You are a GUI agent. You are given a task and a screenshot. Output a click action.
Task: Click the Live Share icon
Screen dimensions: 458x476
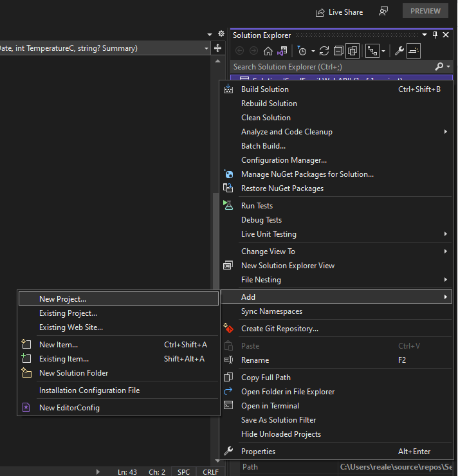[320, 12]
